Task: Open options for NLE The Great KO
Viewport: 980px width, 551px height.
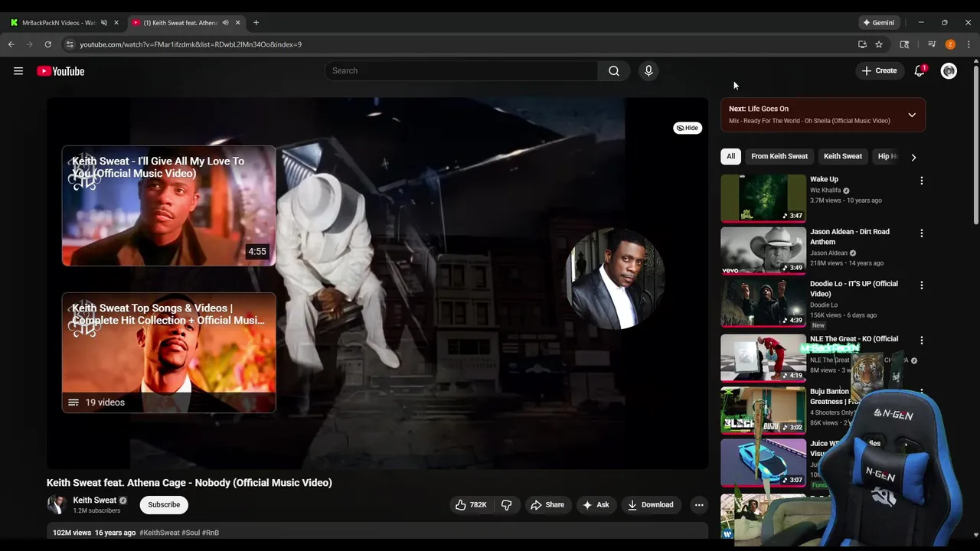Action: coord(922,341)
